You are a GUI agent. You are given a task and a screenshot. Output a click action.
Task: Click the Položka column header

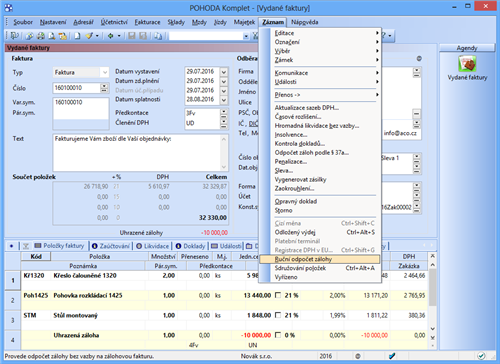tap(99, 256)
